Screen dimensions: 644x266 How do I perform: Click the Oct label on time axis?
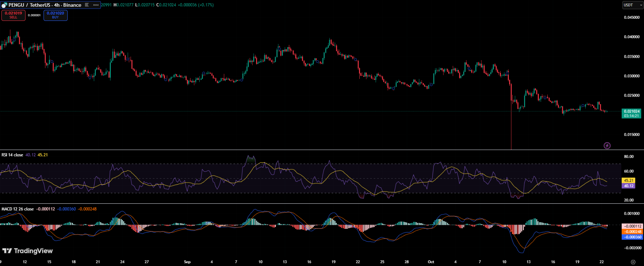click(x=431, y=262)
